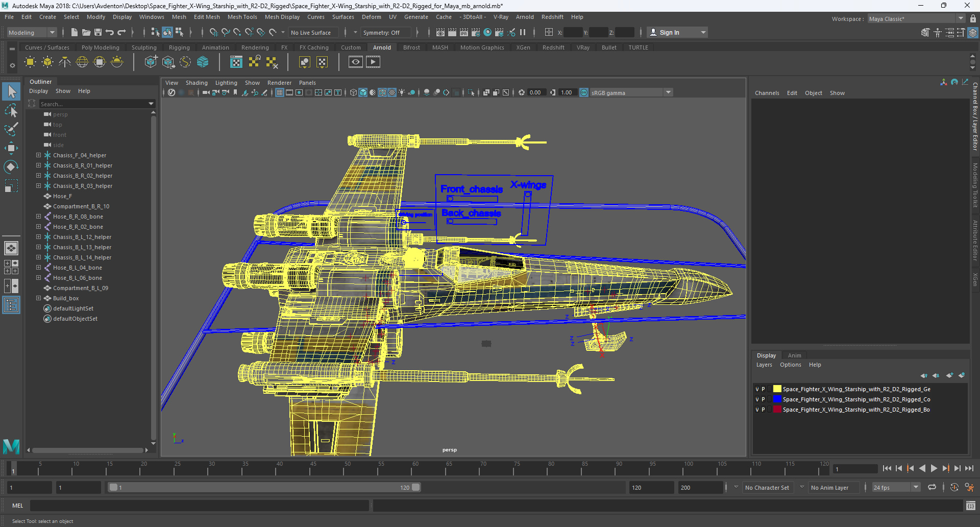Image resolution: width=980 pixels, height=527 pixels.
Task: Toggle visibility V of Rigged_Co layer
Action: click(x=757, y=399)
